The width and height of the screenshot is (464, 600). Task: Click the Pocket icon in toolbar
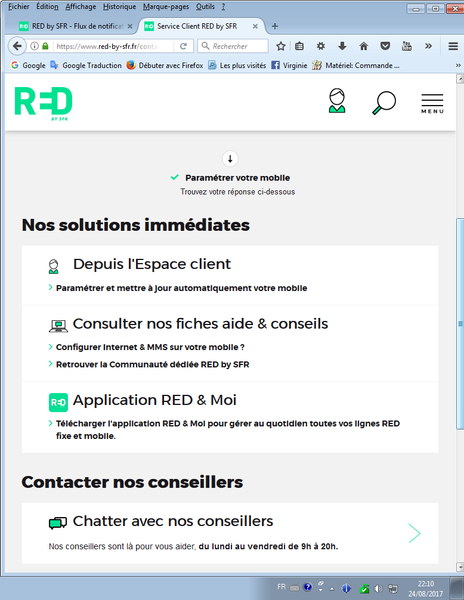point(385,46)
